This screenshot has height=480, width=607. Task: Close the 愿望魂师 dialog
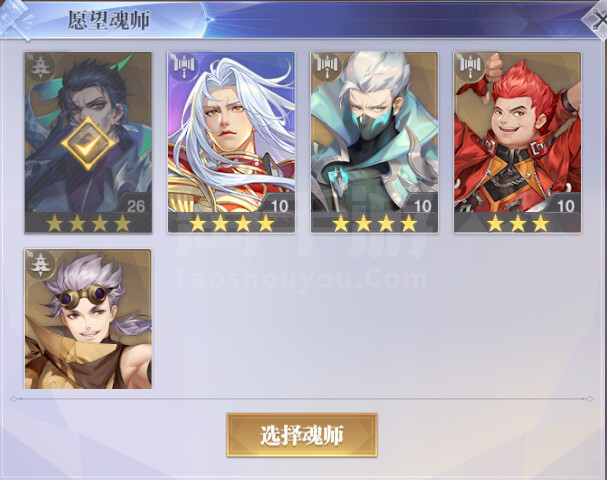point(597,19)
